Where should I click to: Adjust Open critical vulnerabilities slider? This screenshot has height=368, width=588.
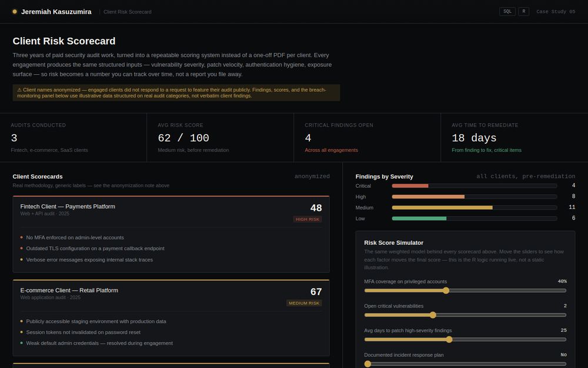pyautogui.click(x=465, y=315)
